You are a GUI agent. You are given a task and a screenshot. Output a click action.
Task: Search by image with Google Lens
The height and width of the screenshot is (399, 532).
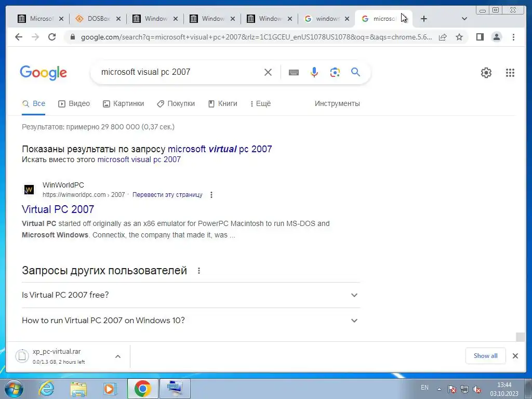tap(335, 72)
